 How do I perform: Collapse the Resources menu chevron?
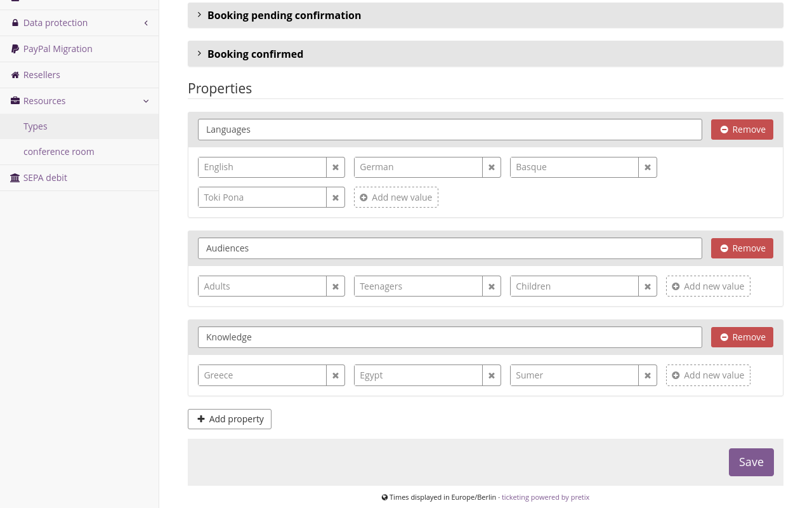tap(146, 101)
